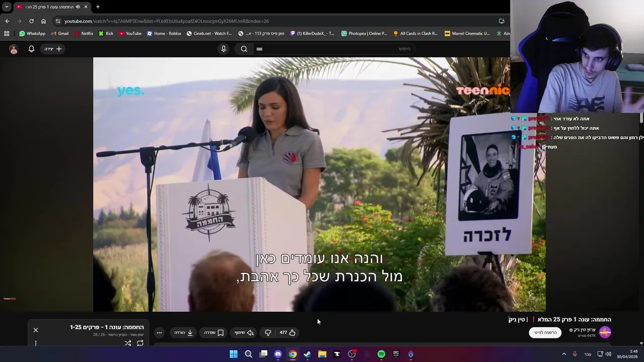This screenshot has height=362, width=644.
Task: Open the more actions three-dot menu
Action: tap(159, 332)
